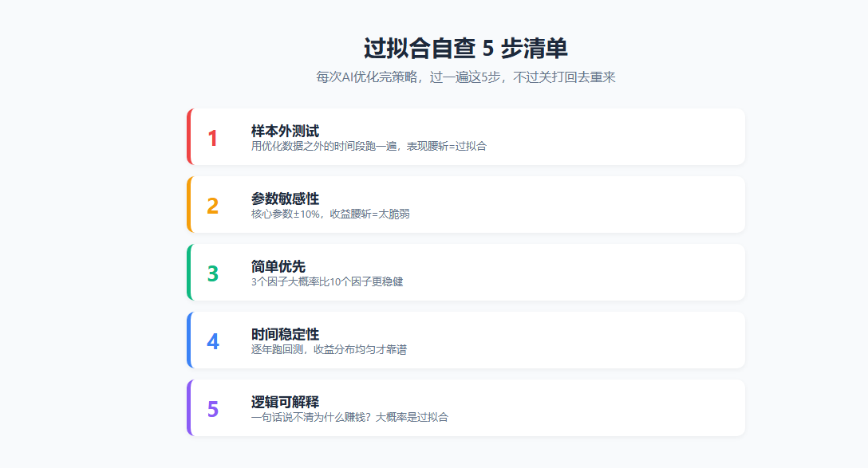Select the 逻辑可解释 heading
Image resolution: width=868 pixels, height=468 pixels.
[x=285, y=402]
